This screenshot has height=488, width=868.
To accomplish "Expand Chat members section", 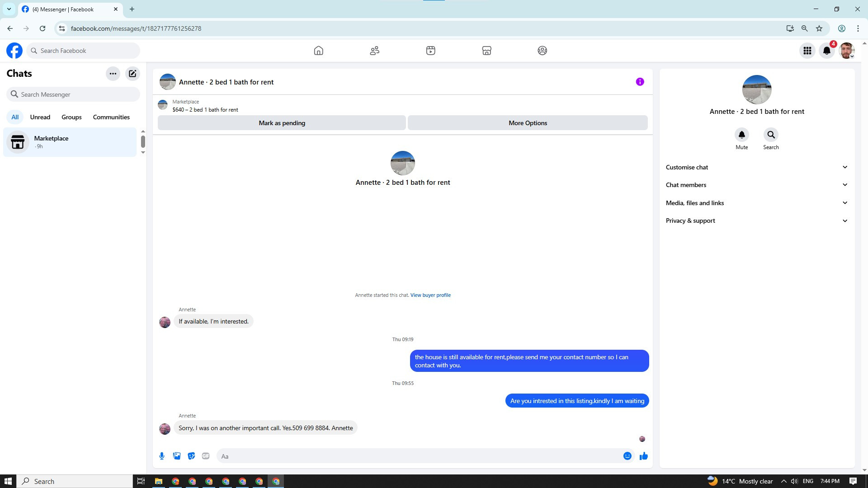I will pos(756,185).
